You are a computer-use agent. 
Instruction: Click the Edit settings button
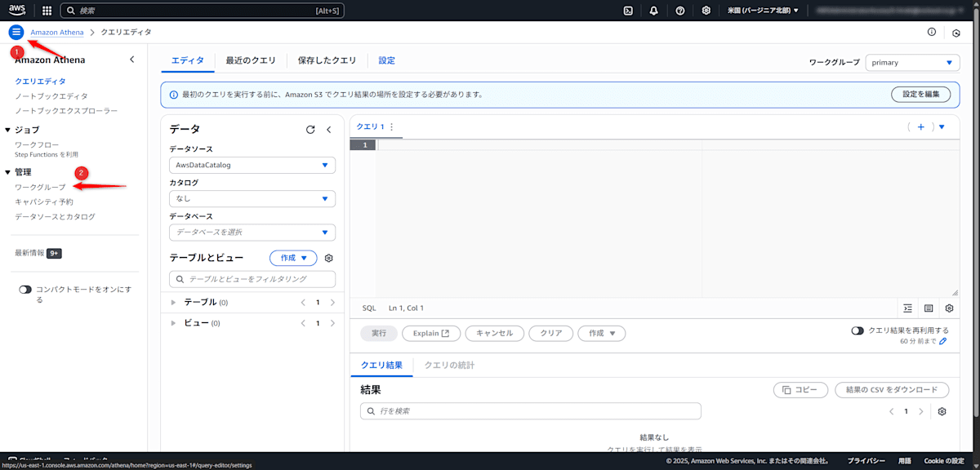920,94
